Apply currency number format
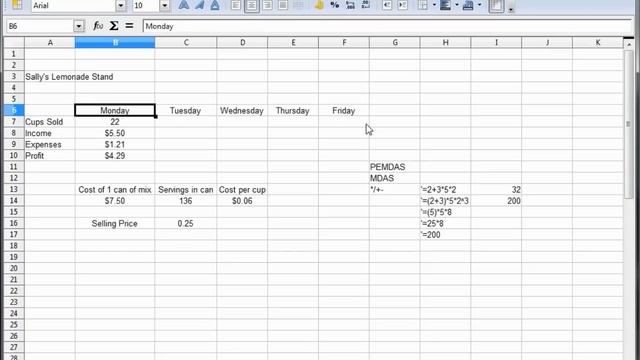The width and height of the screenshot is (640, 360). click(x=319, y=5)
